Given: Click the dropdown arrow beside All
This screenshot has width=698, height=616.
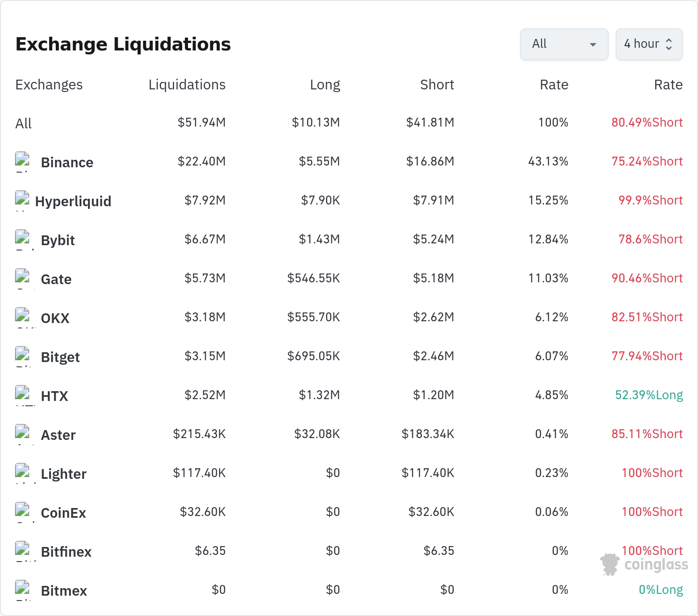Looking at the screenshot, I should 593,44.
